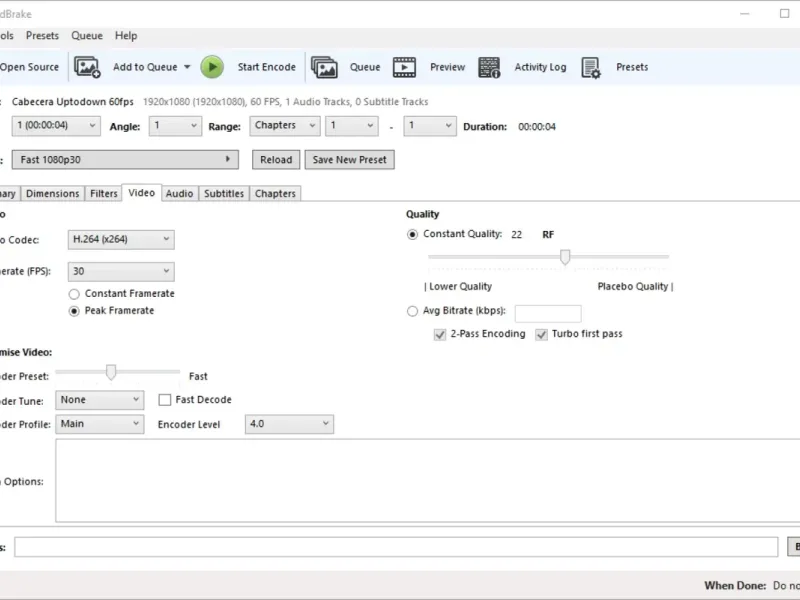
Task: Open the title dropdown showing 1 (00:00:04)
Action: tap(56, 126)
